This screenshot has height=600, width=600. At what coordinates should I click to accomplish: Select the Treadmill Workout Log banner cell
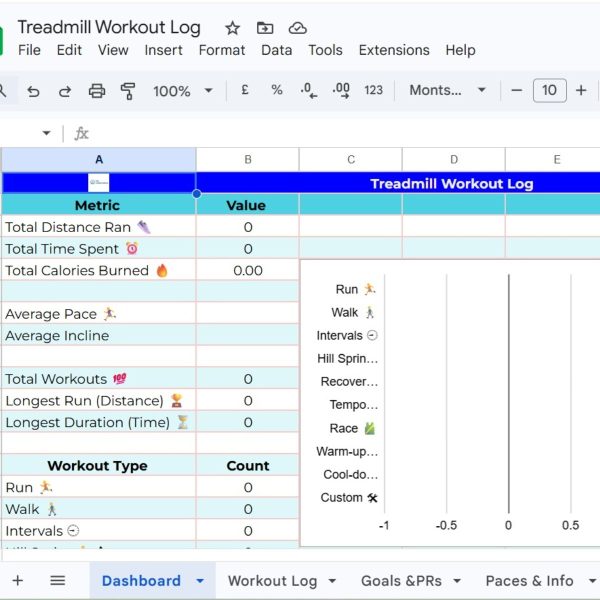pos(398,183)
